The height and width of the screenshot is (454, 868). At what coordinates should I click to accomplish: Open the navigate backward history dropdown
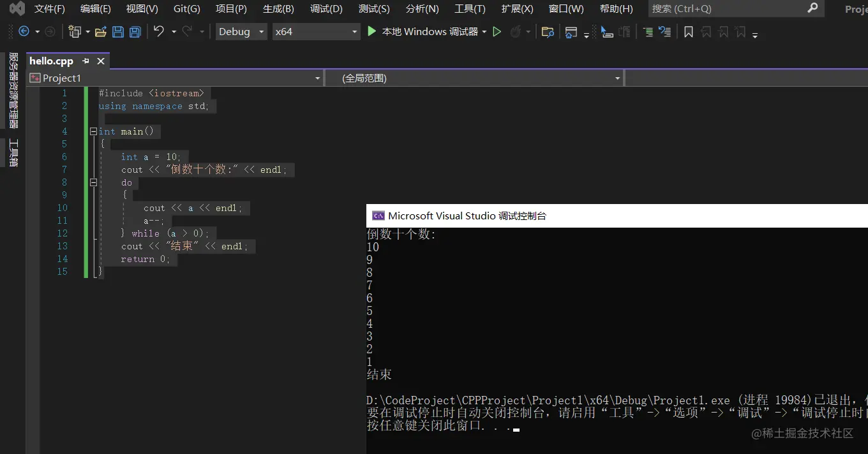(x=37, y=31)
